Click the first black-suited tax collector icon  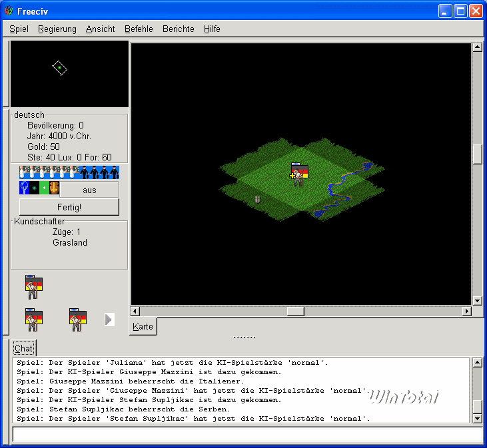[84, 172]
